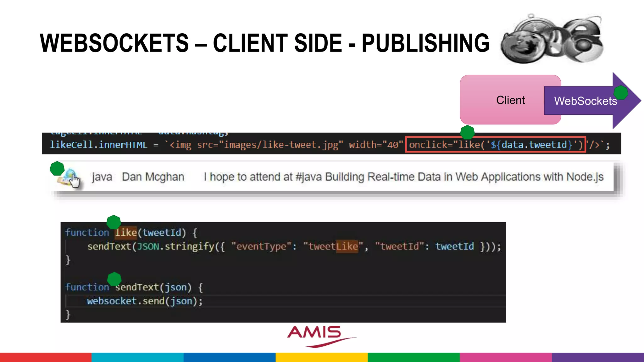Click the 'images/like-tweet.jpg' string

(x=281, y=145)
